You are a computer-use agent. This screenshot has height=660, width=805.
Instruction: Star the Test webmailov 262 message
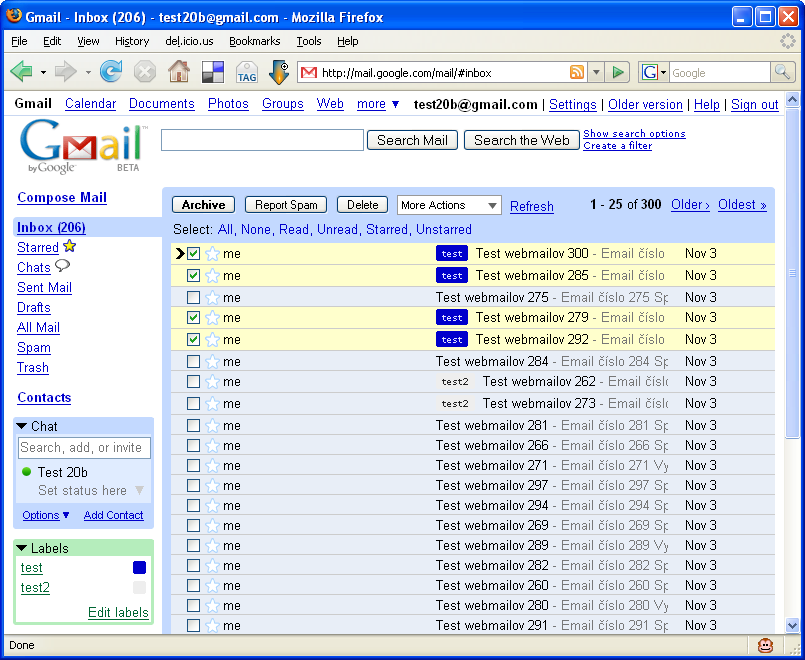coord(212,382)
